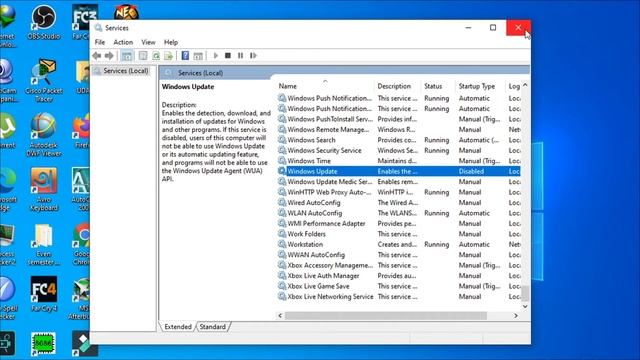Click the Avro Keyboard desktop icon
The image size is (640, 360).
click(44, 190)
